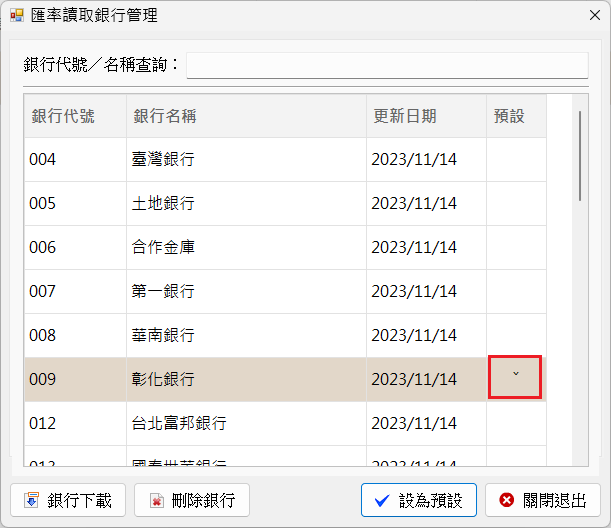611x528 pixels.
Task: Click the 銀行下載 download button
Action: coord(68,500)
